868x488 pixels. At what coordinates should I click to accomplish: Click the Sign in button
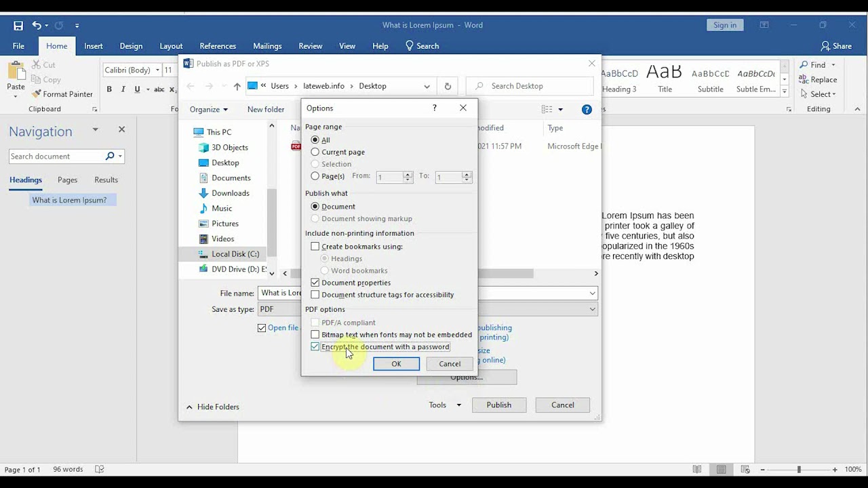click(725, 25)
